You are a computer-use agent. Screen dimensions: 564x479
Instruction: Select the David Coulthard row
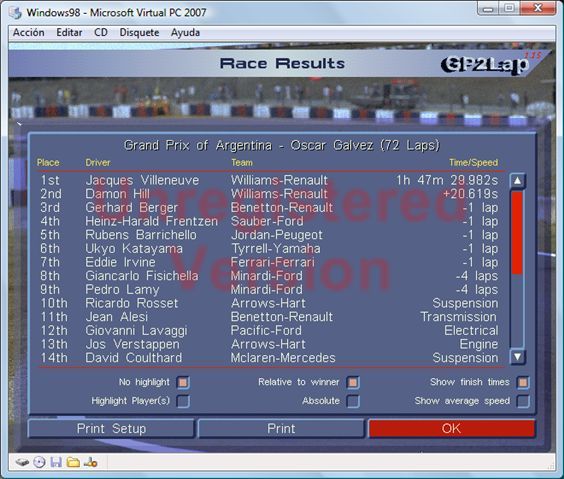pyautogui.click(x=269, y=358)
